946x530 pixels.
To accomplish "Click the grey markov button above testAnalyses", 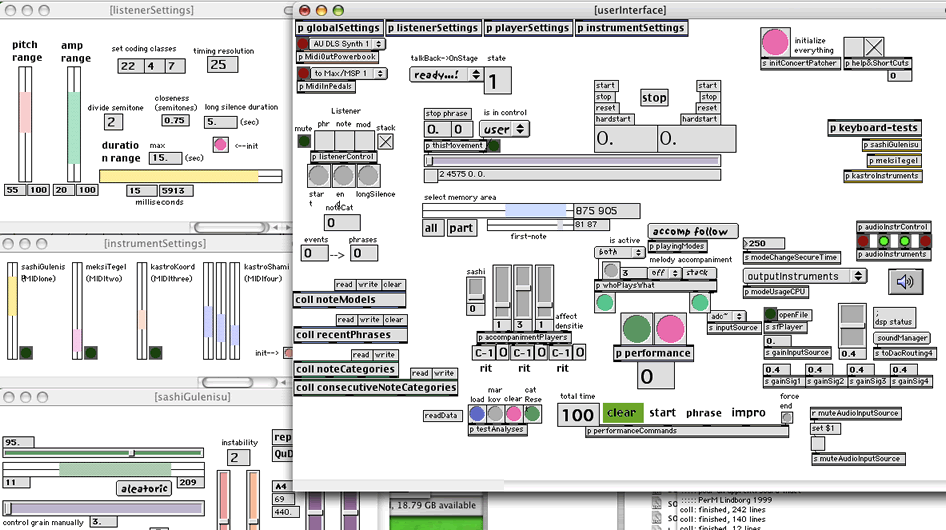I will pyautogui.click(x=495, y=413).
